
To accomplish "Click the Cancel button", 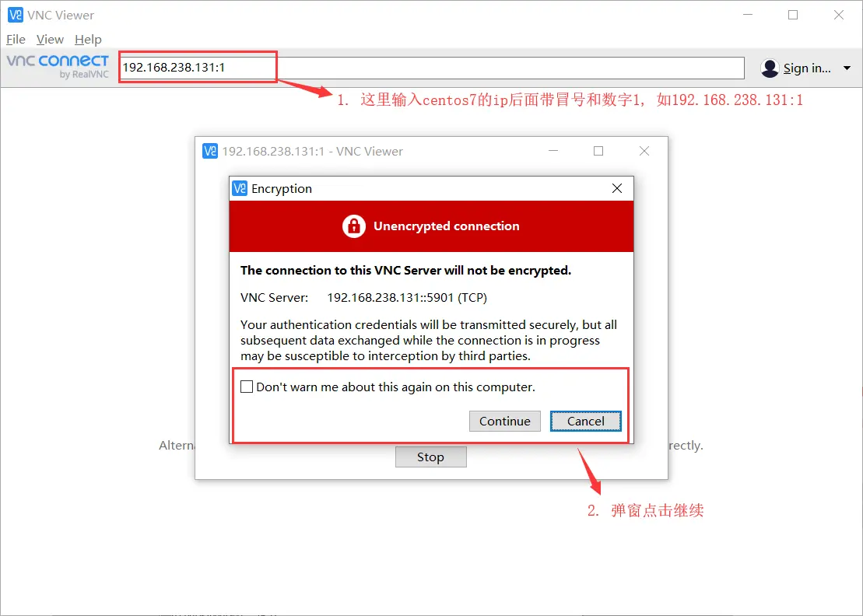I will pos(586,422).
